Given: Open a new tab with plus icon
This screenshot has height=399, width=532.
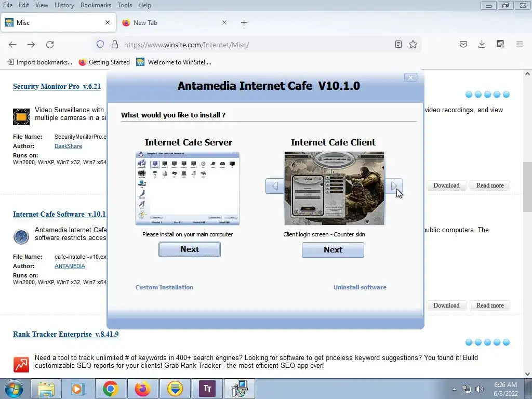Looking at the screenshot, I should (x=244, y=23).
